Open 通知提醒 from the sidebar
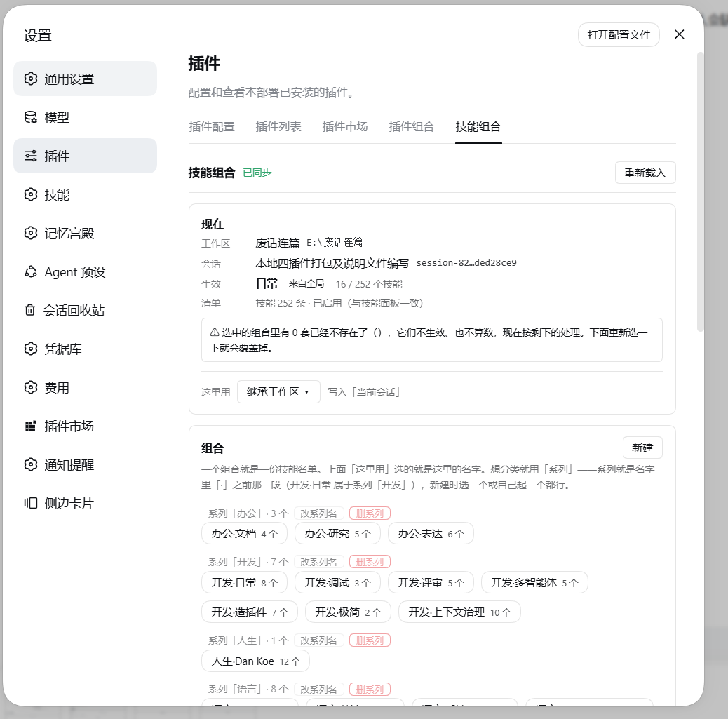Screen dimensions: 728x719 [x=85, y=464]
